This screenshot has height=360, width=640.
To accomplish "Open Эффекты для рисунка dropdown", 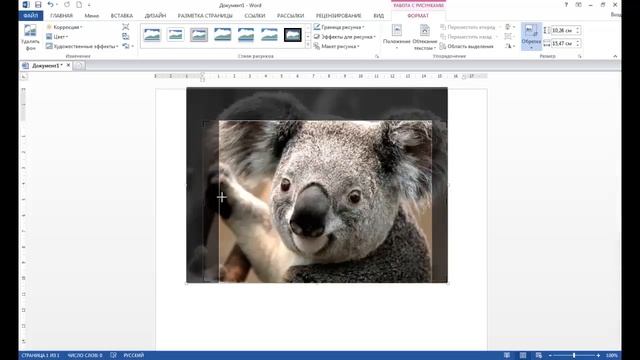I will 345,37.
